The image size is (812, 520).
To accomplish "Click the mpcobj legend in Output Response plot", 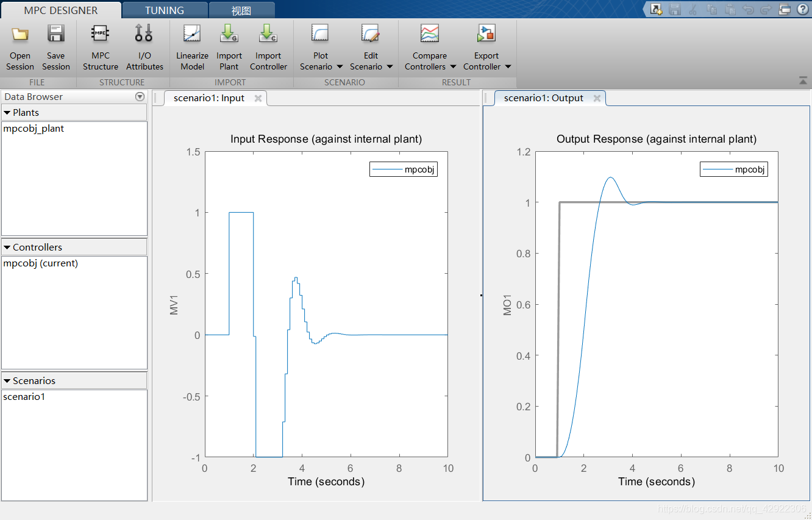I will (733, 169).
